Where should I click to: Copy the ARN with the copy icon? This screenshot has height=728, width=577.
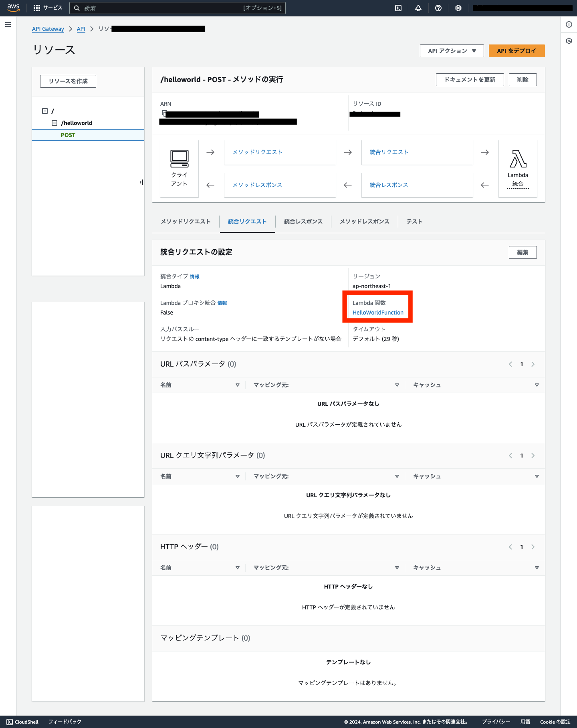point(163,113)
